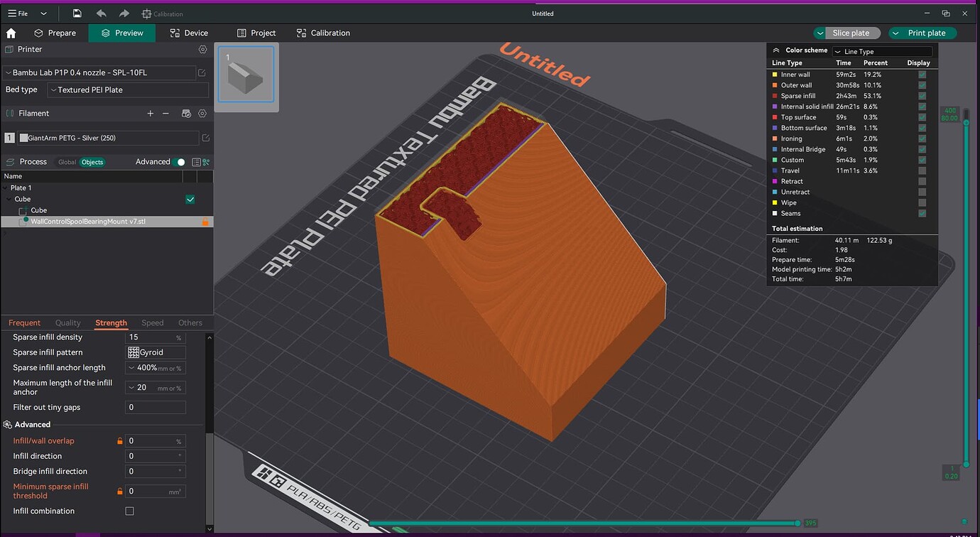
Task: Click the filament AMS sync icon
Action: pyautogui.click(x=186, y=114)
